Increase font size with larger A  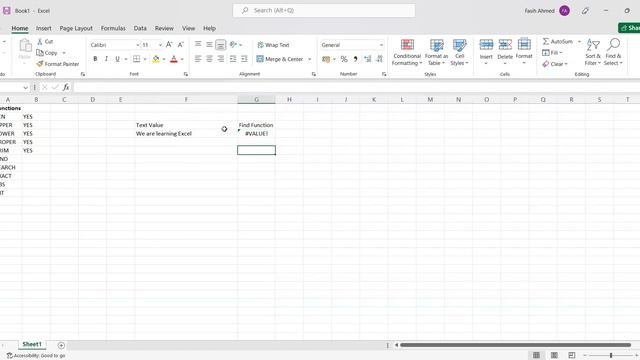point(169,44)
